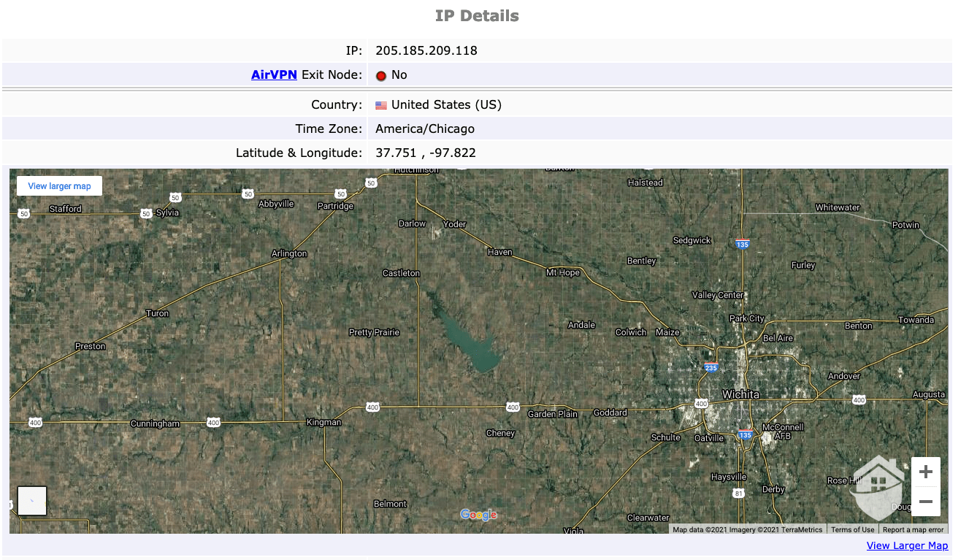This screenshot has height=560, width=969.
Task: Click Report a map error link
Action: click(x=913, y=530)
